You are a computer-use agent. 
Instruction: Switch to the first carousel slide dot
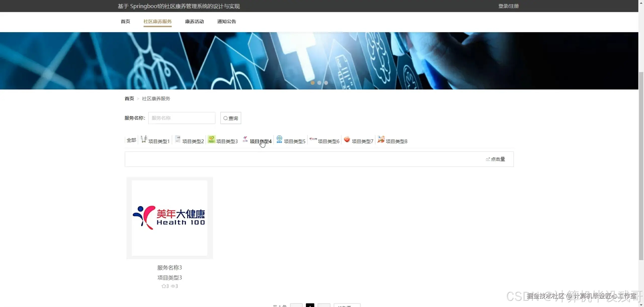click(312, 83)
